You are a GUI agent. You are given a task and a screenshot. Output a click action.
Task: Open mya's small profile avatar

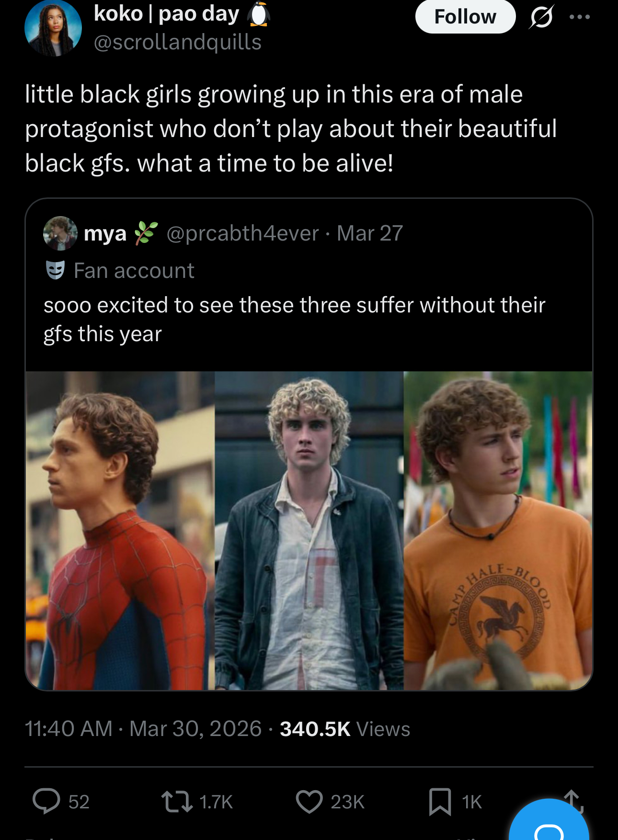[x=60, y=233]
